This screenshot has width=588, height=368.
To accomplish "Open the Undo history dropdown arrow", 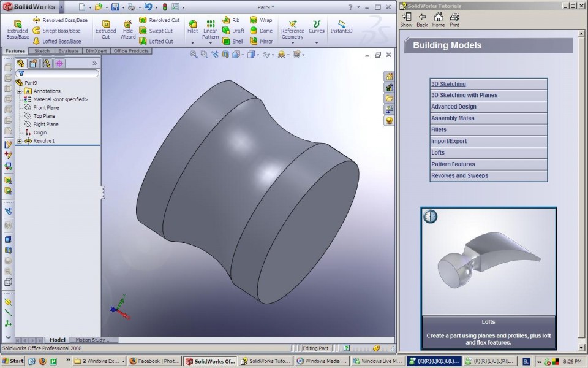I will tap(156, 7).
